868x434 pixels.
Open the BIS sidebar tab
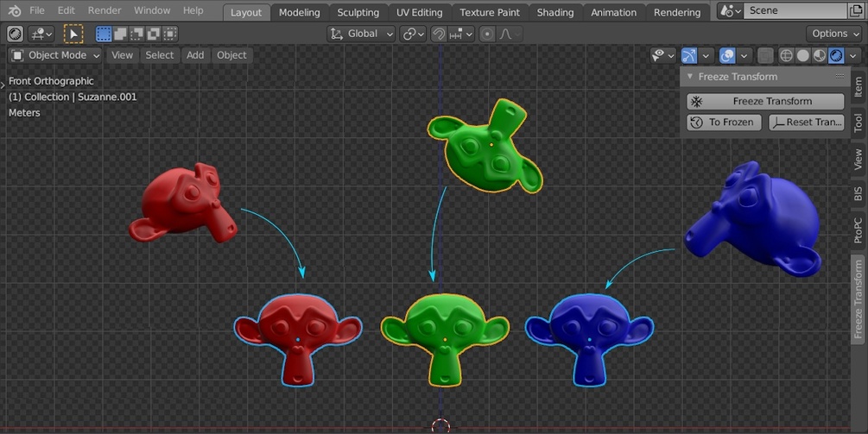tap(858, 193)
